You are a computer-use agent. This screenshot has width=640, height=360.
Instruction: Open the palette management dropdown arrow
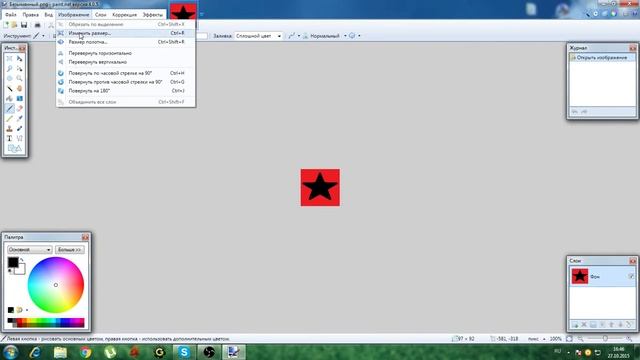click(27, 310)
